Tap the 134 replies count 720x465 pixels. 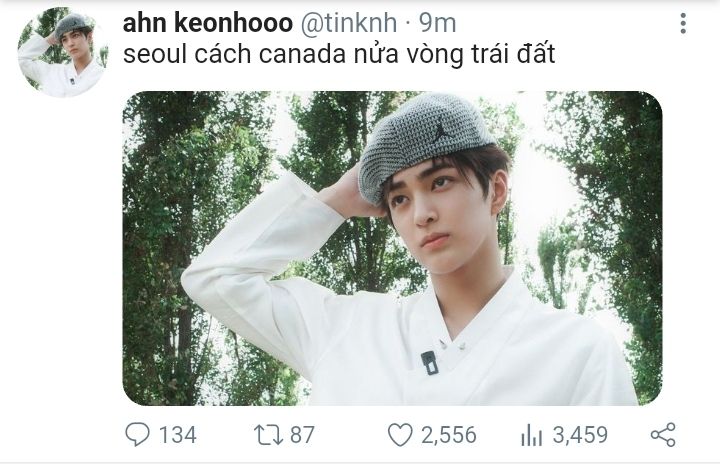pos(178,435)
